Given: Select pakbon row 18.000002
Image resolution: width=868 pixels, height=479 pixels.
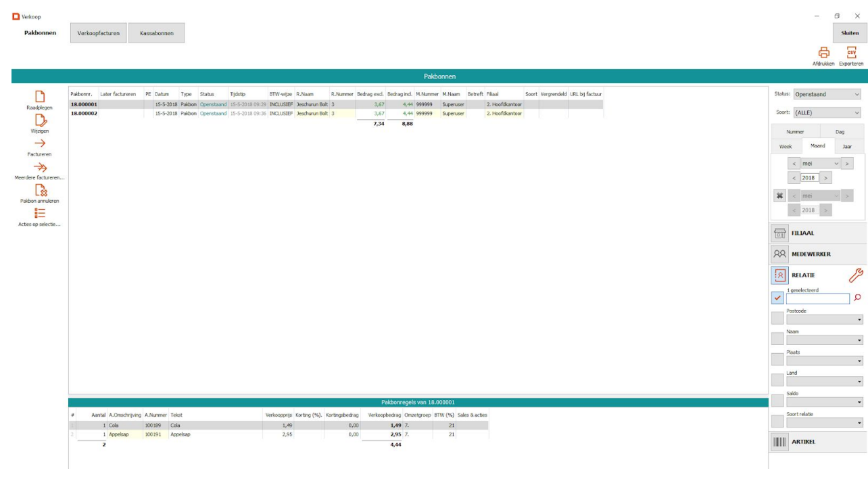Looking at the screenshot, I should 85,114.
